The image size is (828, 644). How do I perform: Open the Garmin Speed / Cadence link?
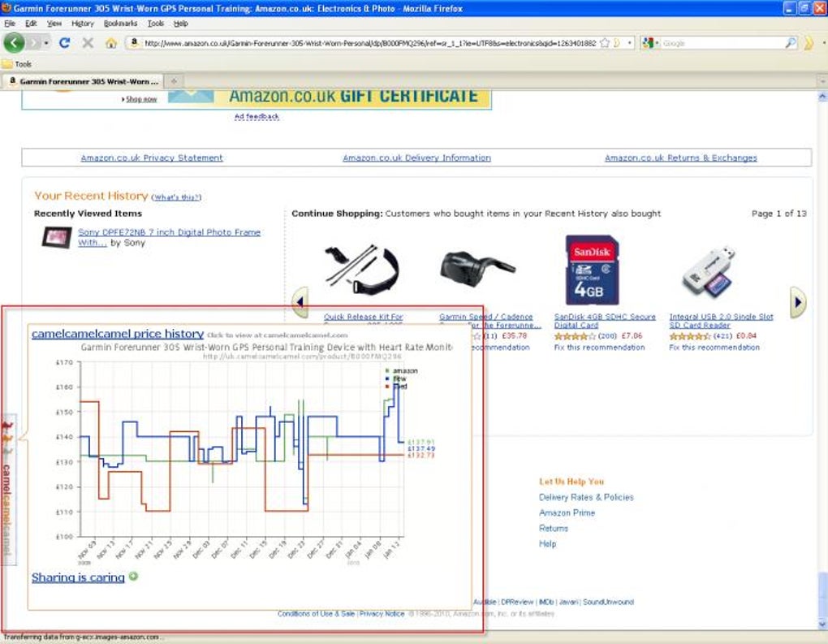490,321
